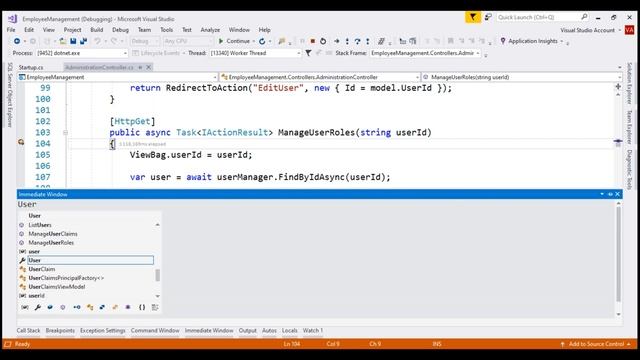The height and width of the screenshot is (360, 640).
Task: Switch to the Breakpoints tab
Action: [60, 331]
